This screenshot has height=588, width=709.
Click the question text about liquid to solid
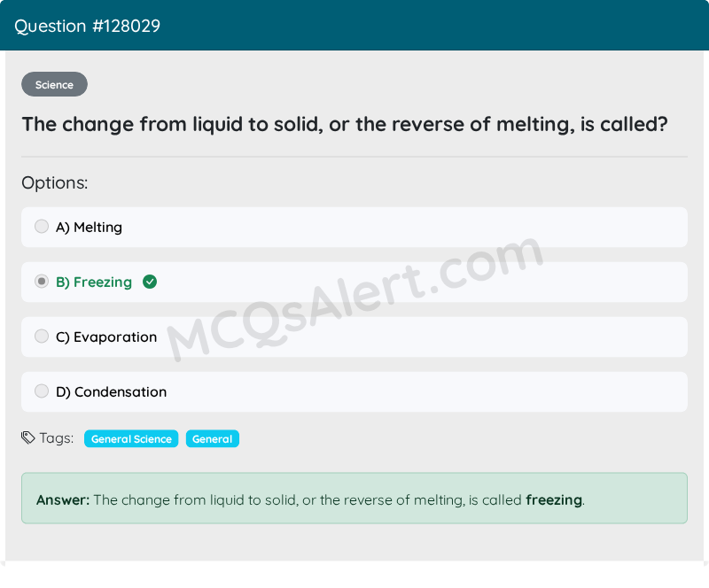(x=345, y=124)
